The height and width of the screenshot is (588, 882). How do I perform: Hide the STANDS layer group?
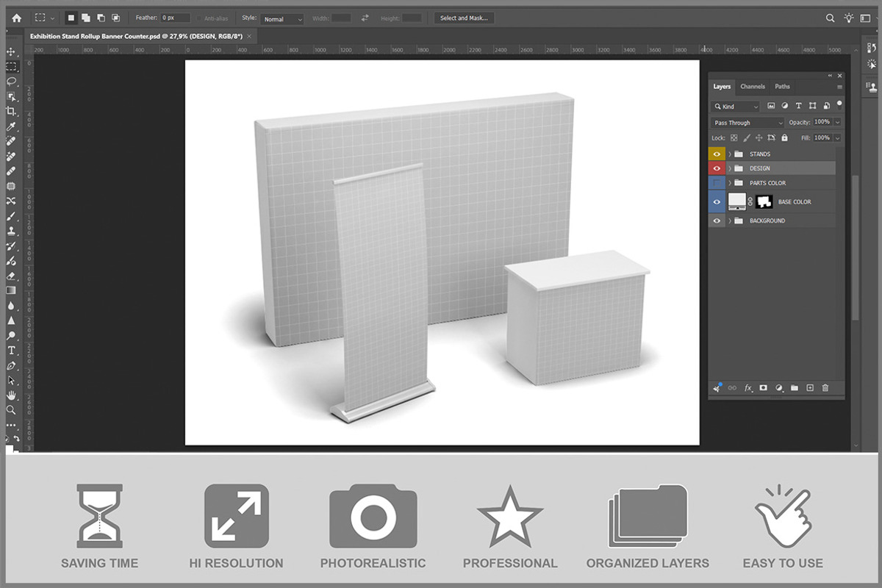[x=717, y=154]
